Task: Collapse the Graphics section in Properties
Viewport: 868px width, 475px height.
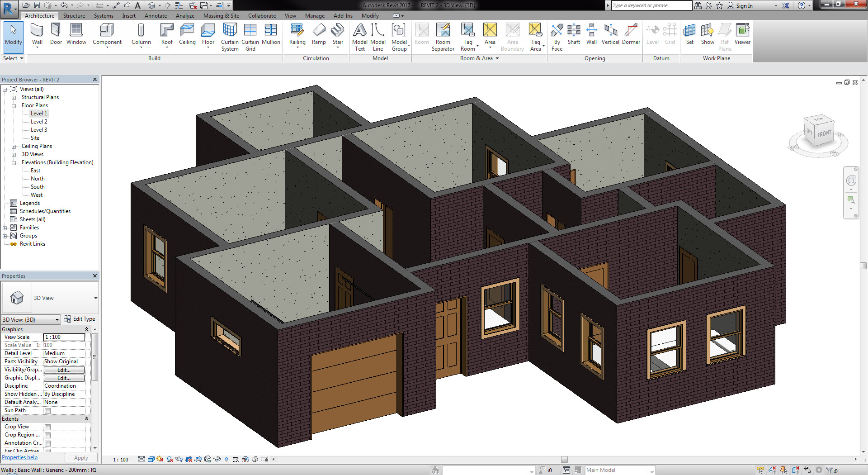Action: (87, 329)
